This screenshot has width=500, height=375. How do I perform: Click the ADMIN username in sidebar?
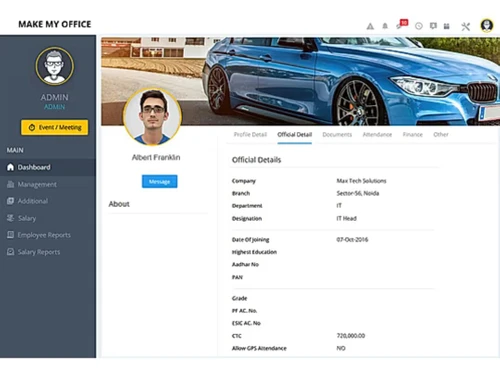click(x=54, y=97)
